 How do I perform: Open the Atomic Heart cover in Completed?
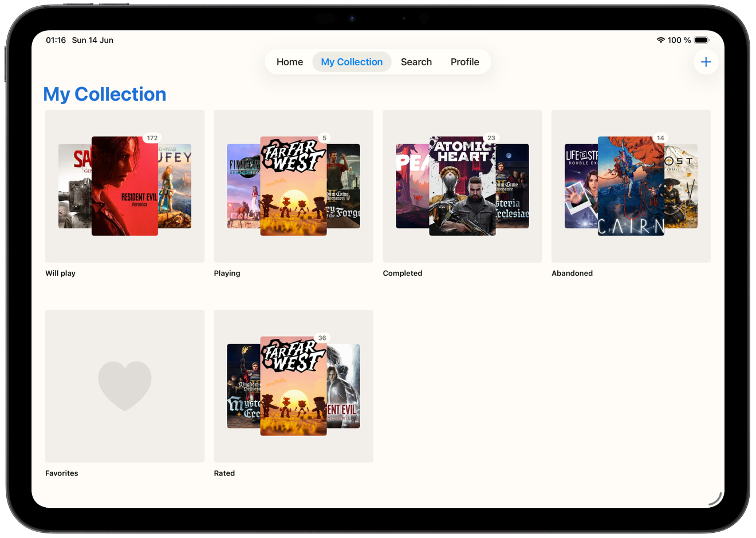[462, 186]
